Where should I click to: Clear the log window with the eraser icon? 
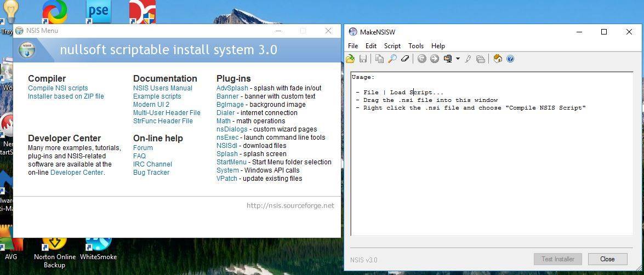[405, 59]
